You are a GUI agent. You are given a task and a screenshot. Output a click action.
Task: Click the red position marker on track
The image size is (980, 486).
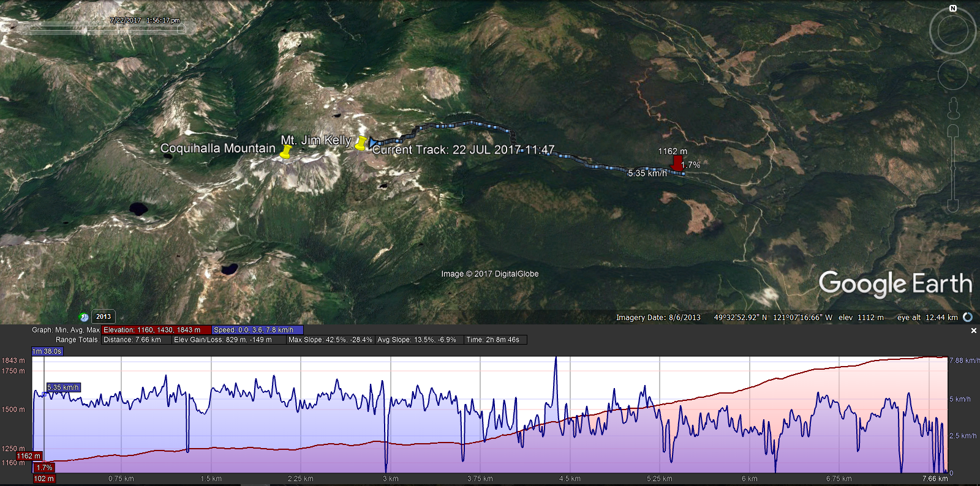point(677,163)
